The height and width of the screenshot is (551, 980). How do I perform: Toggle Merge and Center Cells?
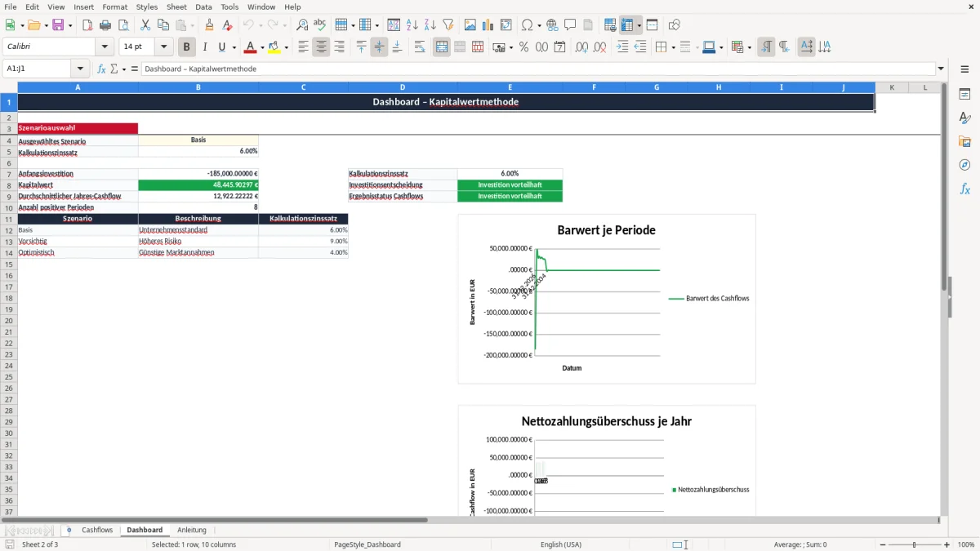442,47
